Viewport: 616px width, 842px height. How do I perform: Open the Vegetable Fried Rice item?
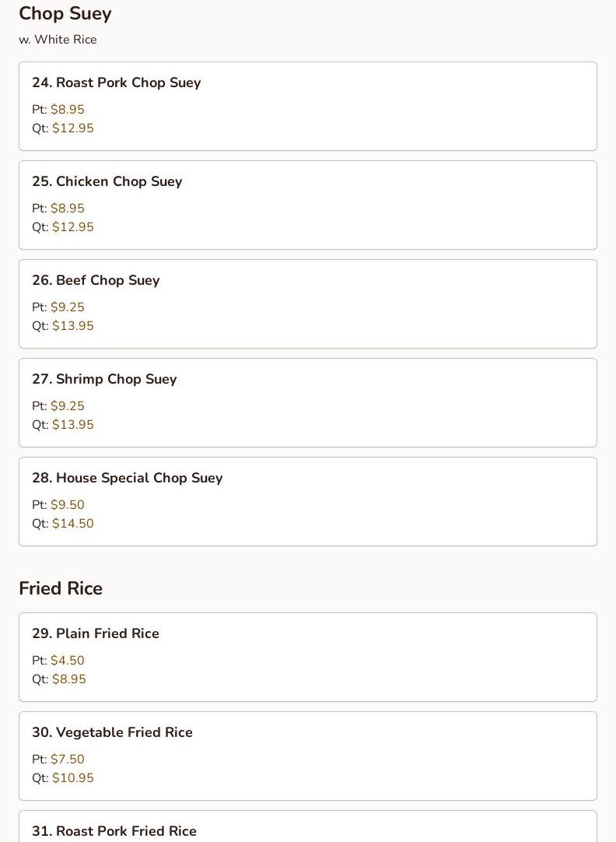coord(307,756)
